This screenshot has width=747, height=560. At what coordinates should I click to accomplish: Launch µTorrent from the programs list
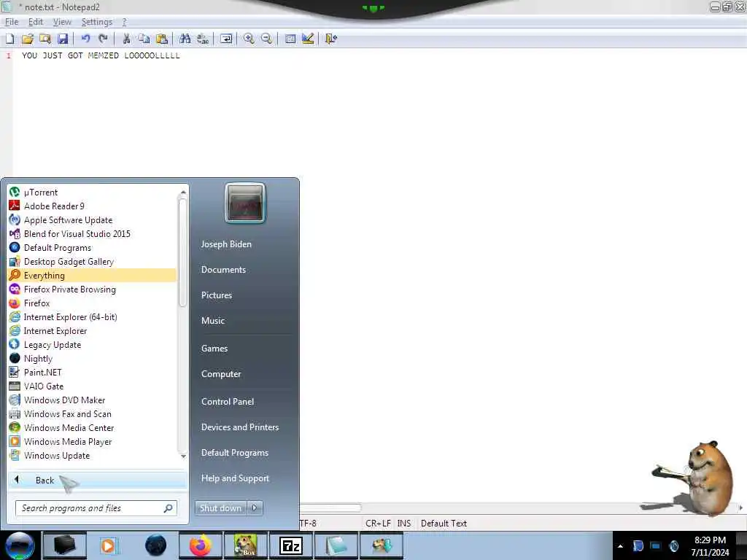[x=93, y=192]
